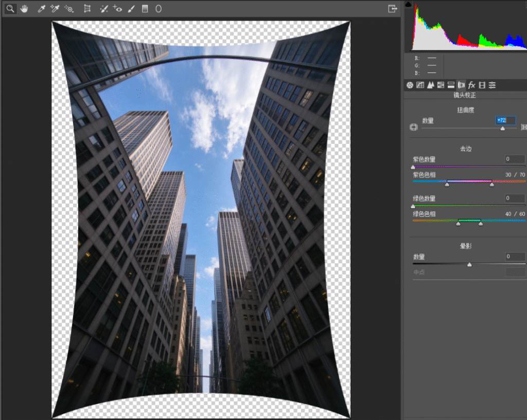
Task: Click the '扭曲度' section heading
Action: (465, 110)
